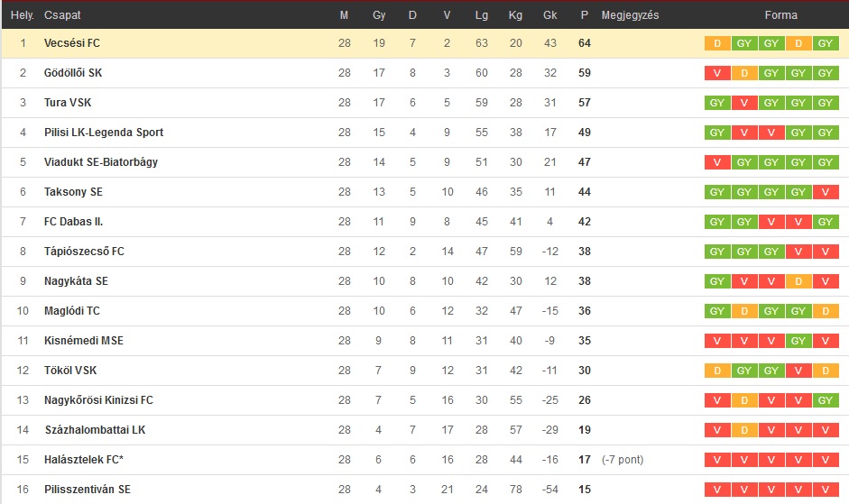Click Nagykőrösi Kinizsi FC's green GY badge

click(x=826, y=400)
